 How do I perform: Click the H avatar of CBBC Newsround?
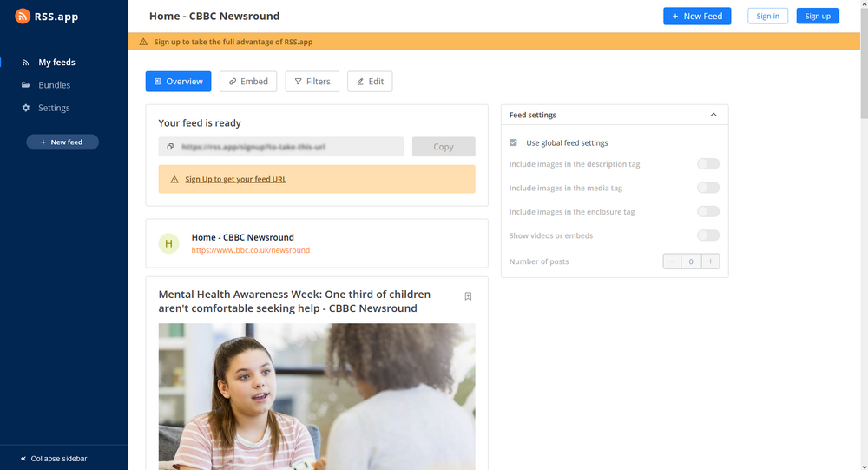click(x=169, y=243)
